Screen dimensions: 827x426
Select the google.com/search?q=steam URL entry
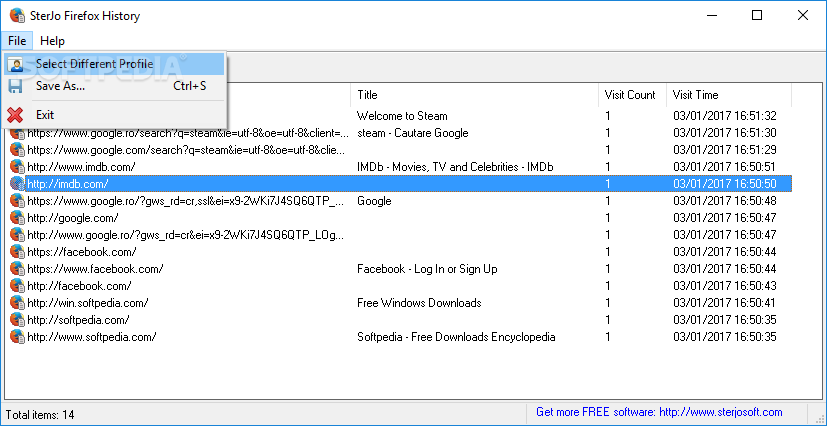[x=188, y=150]
